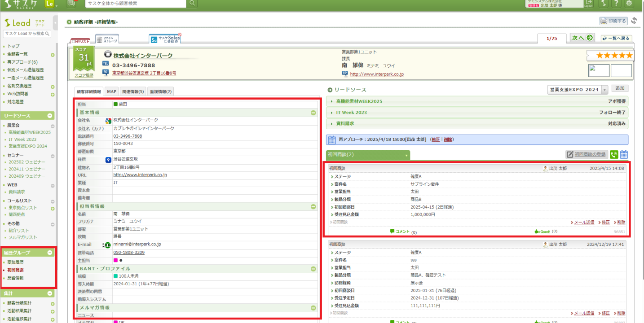Click the plus icon beside 全顧客一覧
Screen dimensions: 644x323
click(53, 55)
